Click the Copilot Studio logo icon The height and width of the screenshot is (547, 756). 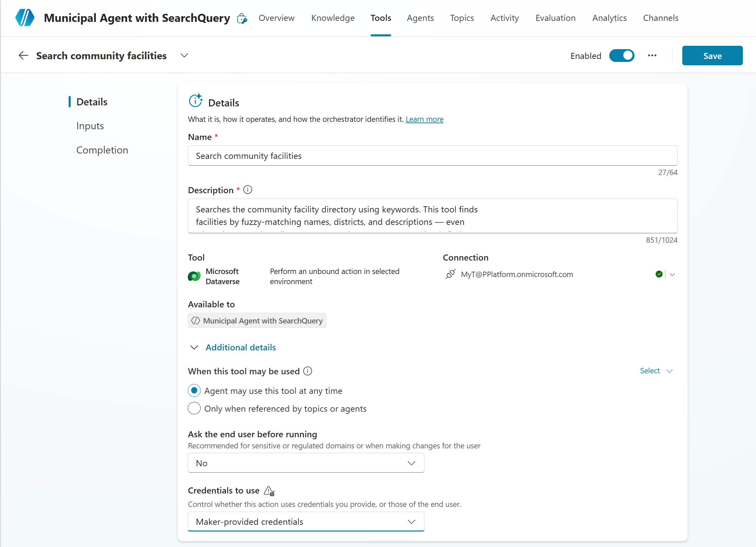pyautogui.click(x=25, y=18)
